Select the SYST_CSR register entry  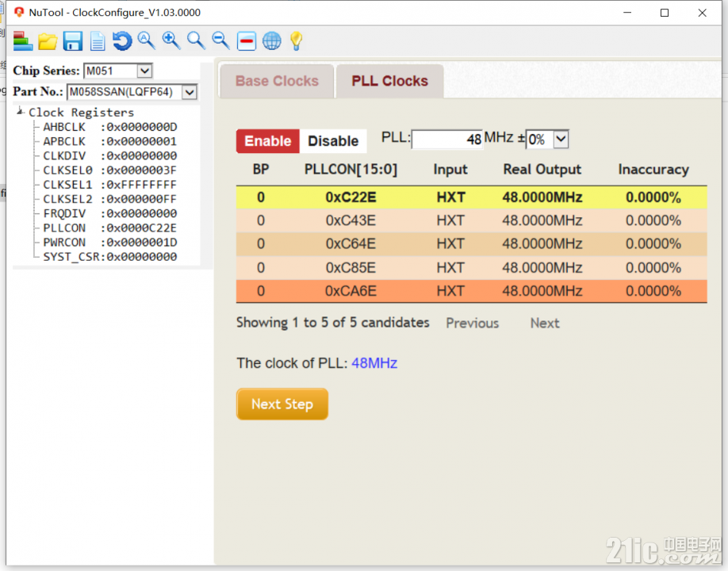pos(110,257)
